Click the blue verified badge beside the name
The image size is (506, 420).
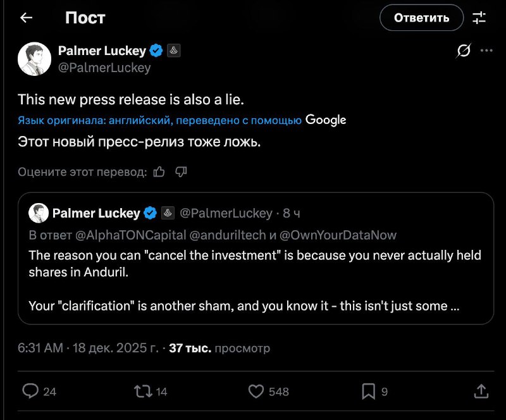point(156,51)
